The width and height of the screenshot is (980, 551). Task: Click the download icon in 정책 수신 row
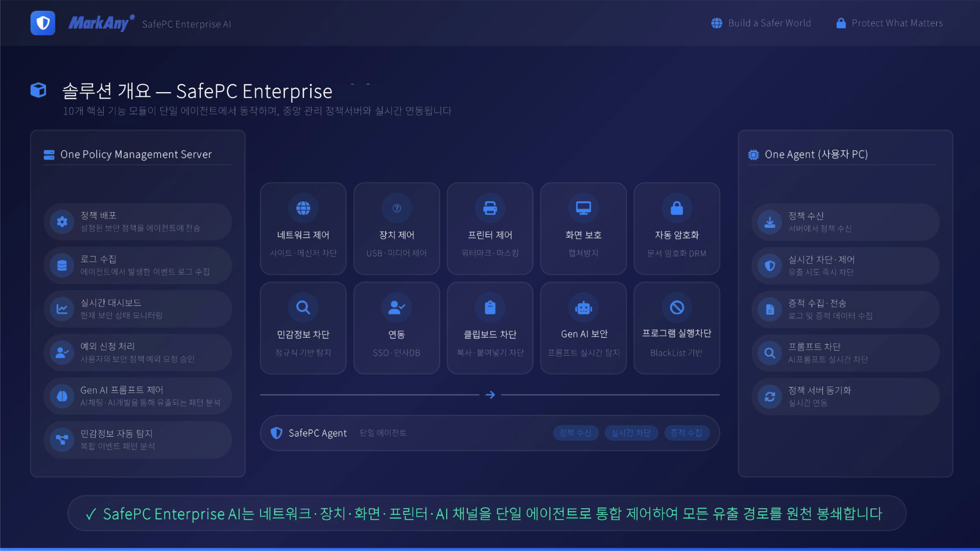[770, 222]
